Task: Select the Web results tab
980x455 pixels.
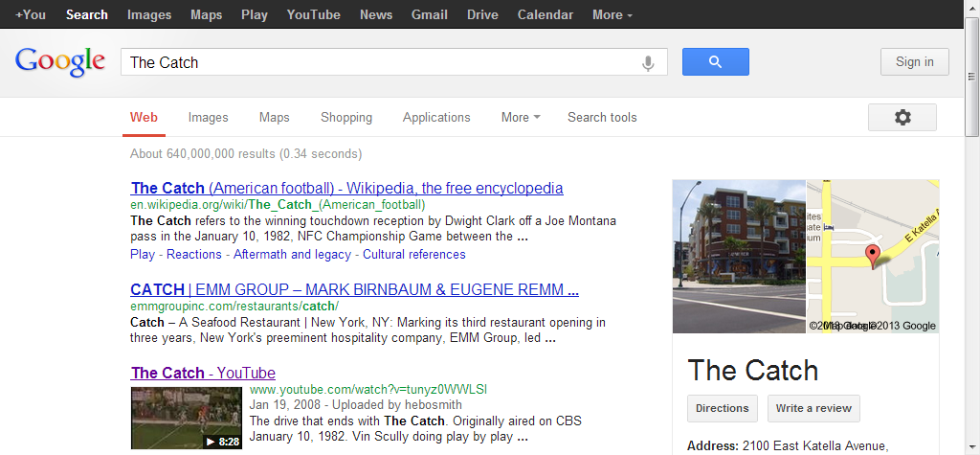Action: coord(144,118)
